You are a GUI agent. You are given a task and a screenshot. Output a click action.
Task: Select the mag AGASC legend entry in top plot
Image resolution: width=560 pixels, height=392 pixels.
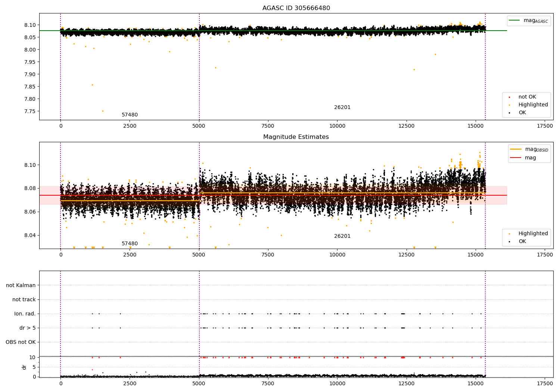pos(529,21)
